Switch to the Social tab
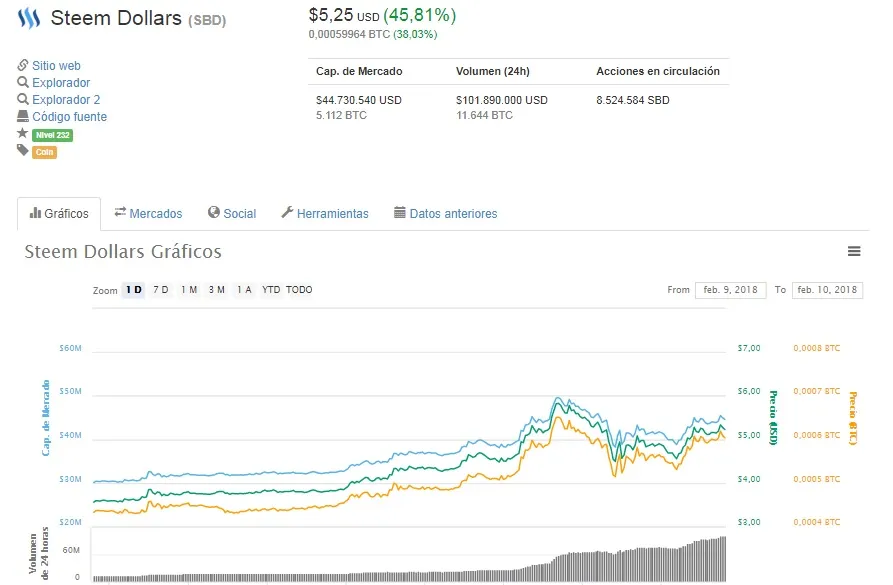Screen dimensions: 893x585 tap(232, 214)
